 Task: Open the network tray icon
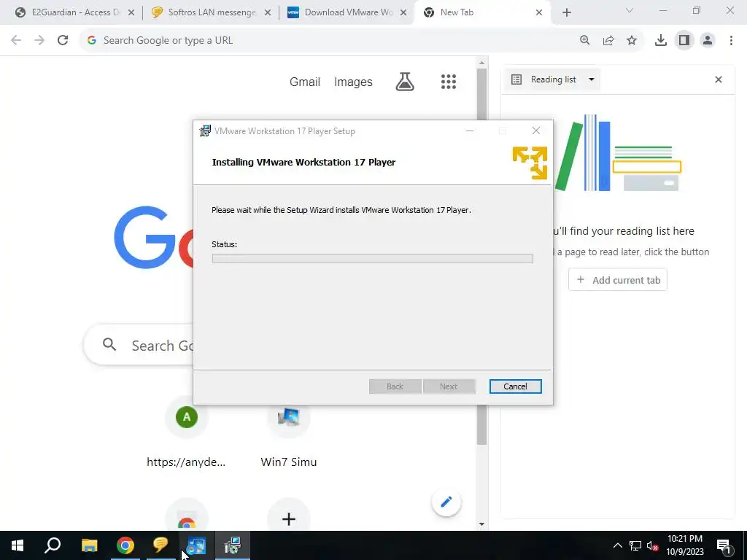[635, 545]
